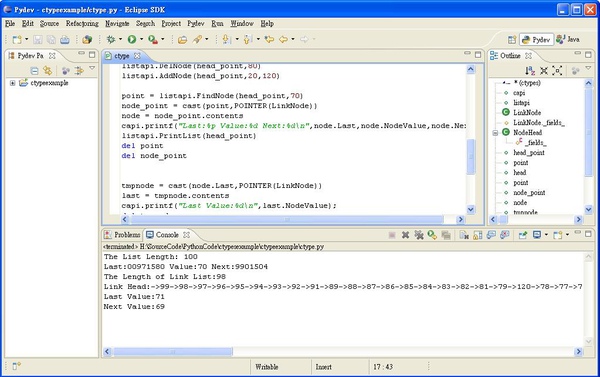Screen dimensions: 600x377
Task: Click console relaunch play icon
Action: (432, 235)
